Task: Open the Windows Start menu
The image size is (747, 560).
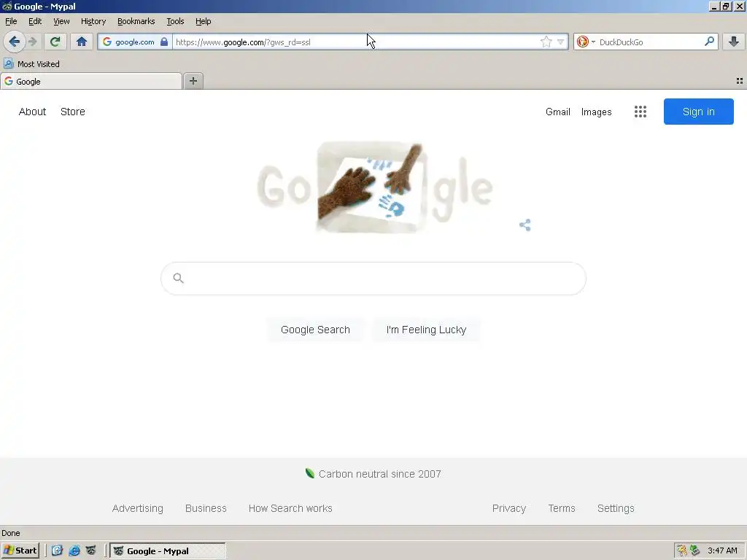Action: point(20,551)
